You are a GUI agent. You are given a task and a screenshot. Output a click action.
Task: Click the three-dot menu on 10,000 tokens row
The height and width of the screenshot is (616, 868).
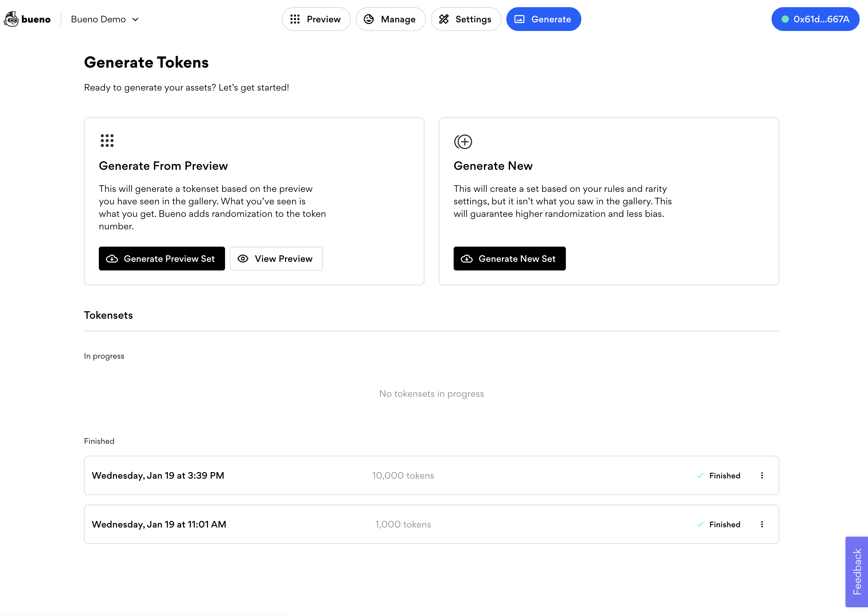762,475
